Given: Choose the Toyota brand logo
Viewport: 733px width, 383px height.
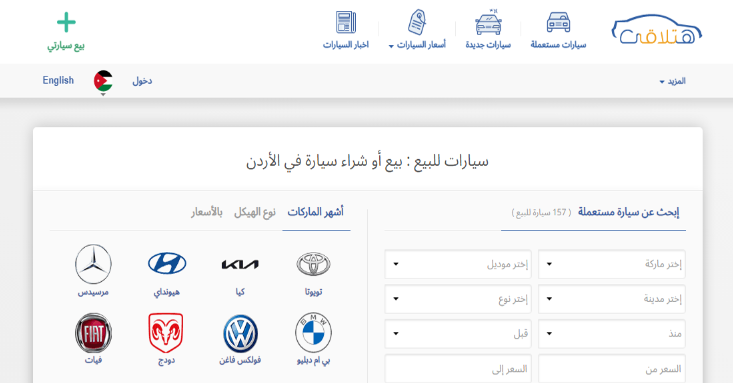Looking at the screenshot, I should (313, 264).
